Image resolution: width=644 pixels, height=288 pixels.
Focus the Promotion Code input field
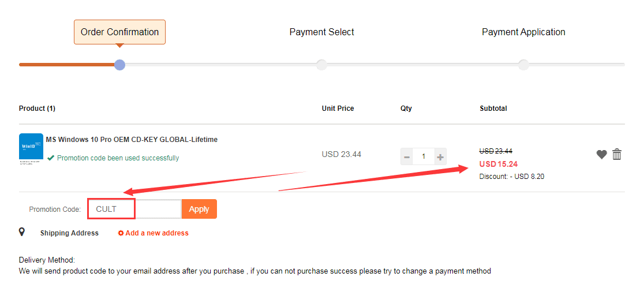[x=135, y=209]
